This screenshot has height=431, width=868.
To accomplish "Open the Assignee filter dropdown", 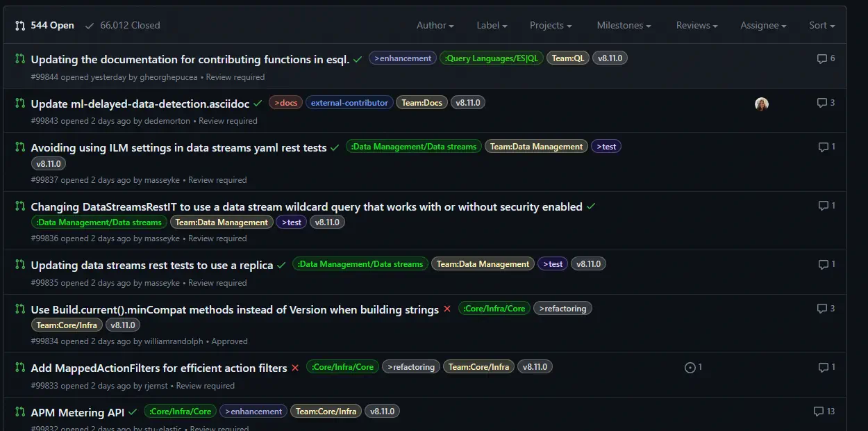I will click(763, 26).
